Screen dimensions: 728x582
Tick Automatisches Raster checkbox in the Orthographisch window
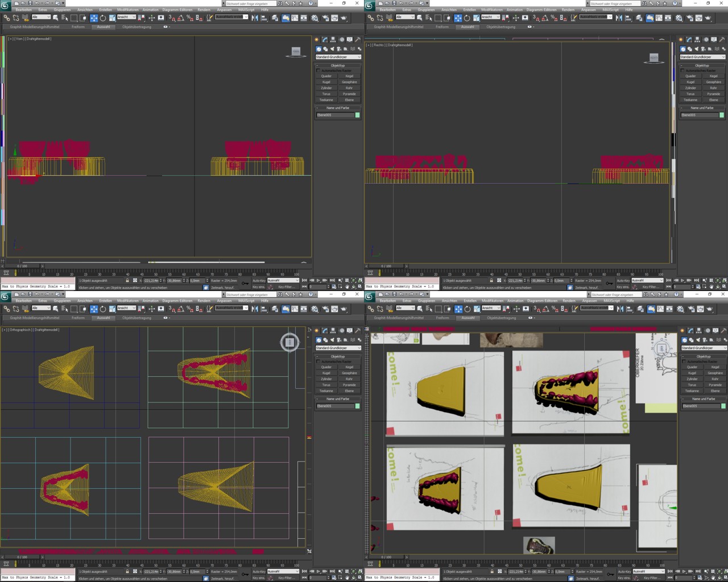click(x=318, y=361)
